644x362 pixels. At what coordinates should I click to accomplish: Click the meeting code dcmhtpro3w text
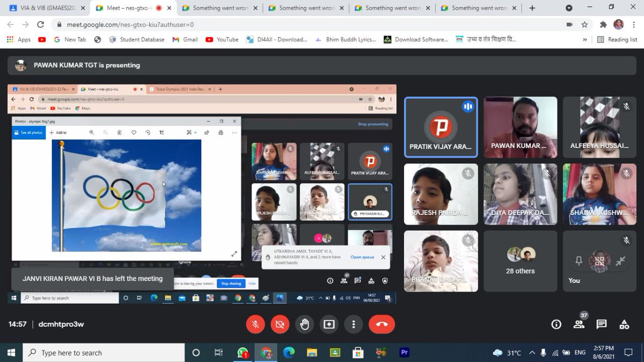[61, 324]
